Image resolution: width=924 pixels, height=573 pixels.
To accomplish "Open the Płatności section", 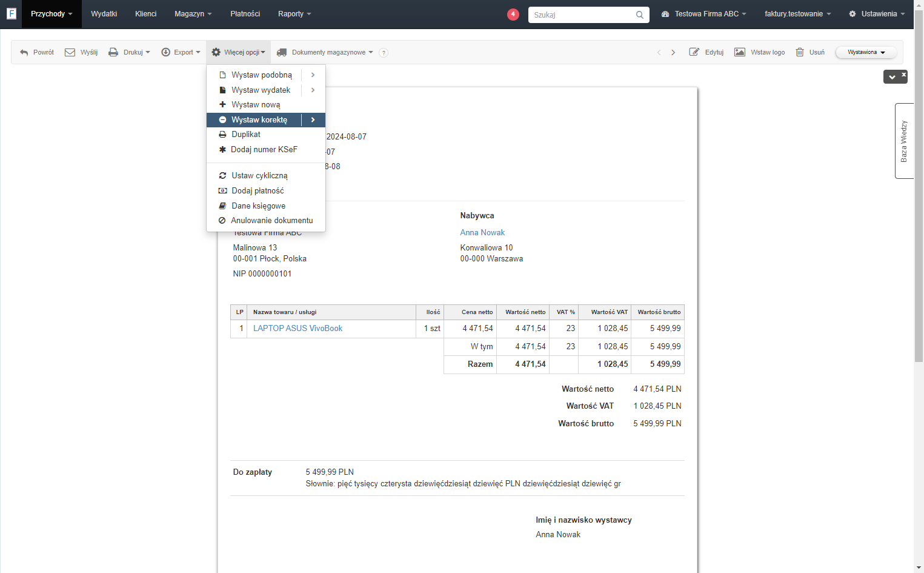I will (x=245, y=14).
